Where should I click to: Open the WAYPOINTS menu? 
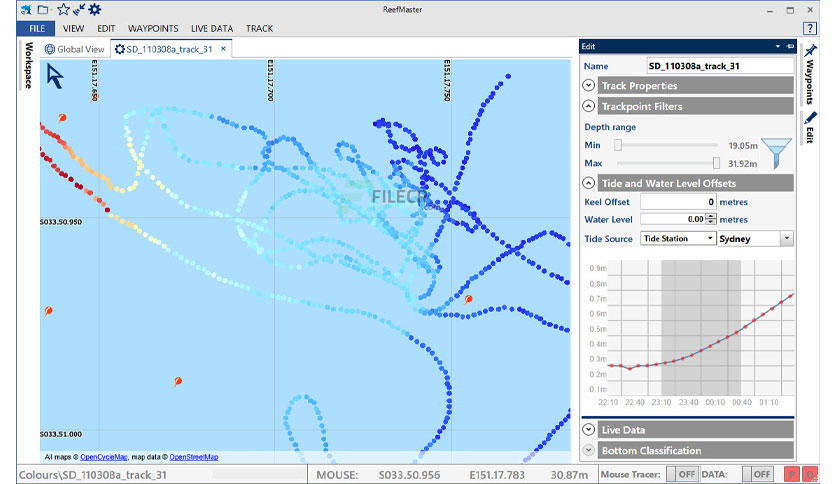153,28
